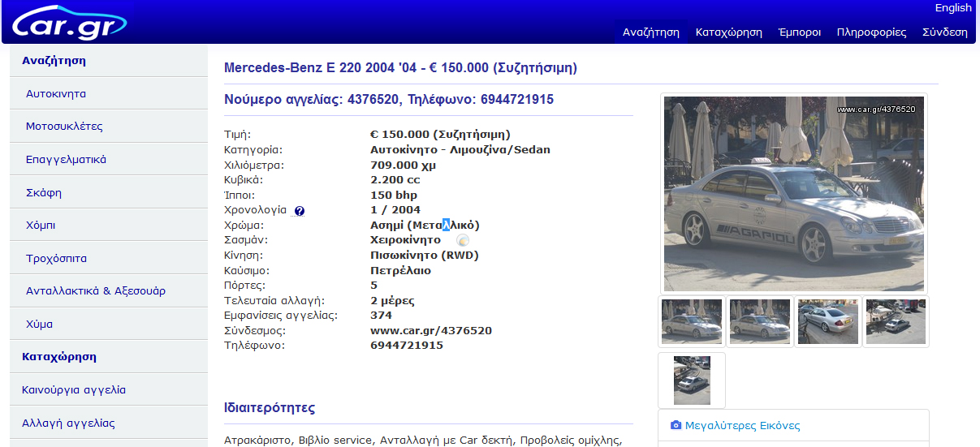Open the Αναζήτηση tab in top navigation
980x447 pixels.
coord(650,32)
